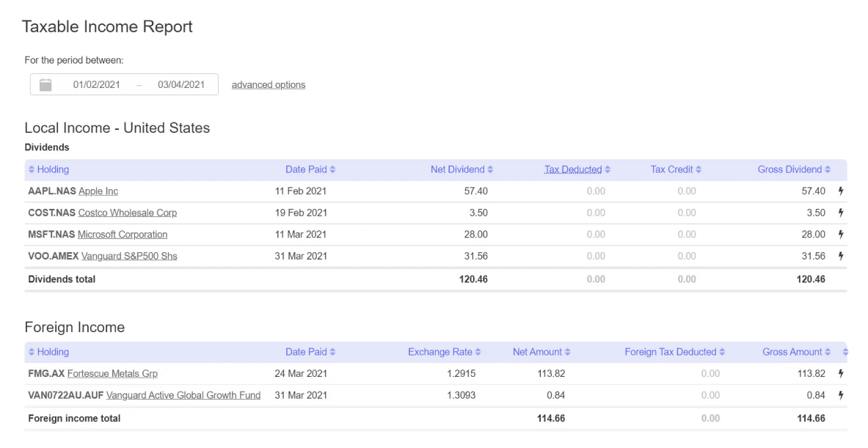The height and width of the screenshot is (448, 868).
Task: Click lightning bolt icon in Vanguard S&P500 row
Action: pyautogui.click(x=841, y=256)
